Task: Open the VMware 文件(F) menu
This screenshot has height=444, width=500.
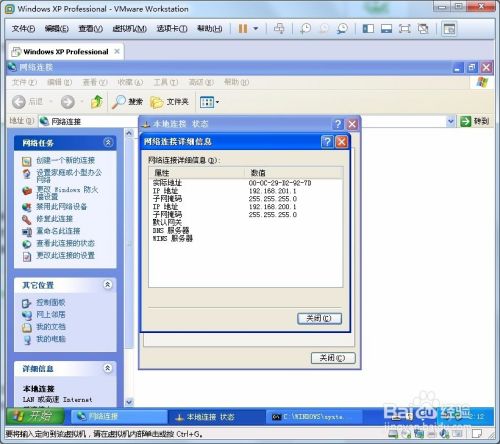Action: pos(23,29)
